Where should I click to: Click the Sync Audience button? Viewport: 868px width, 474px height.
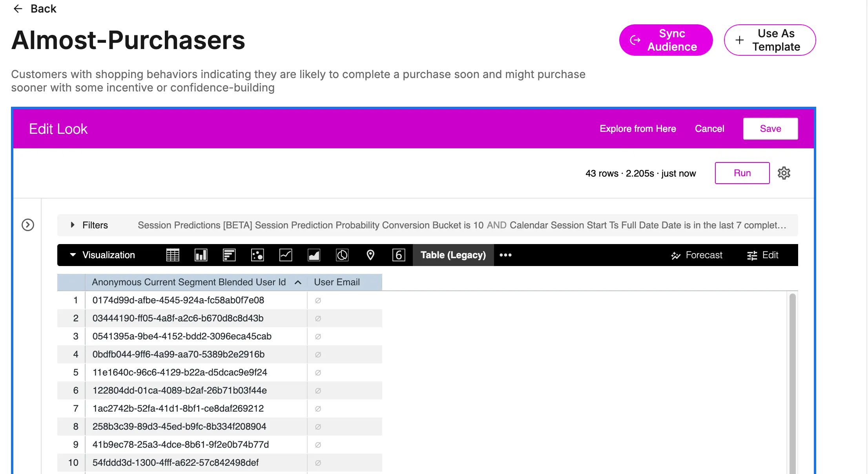666,40
